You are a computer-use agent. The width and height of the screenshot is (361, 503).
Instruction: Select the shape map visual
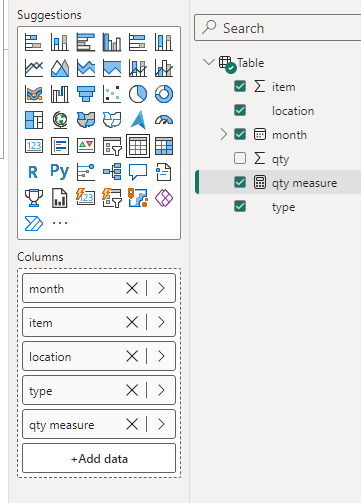(112, 120)
